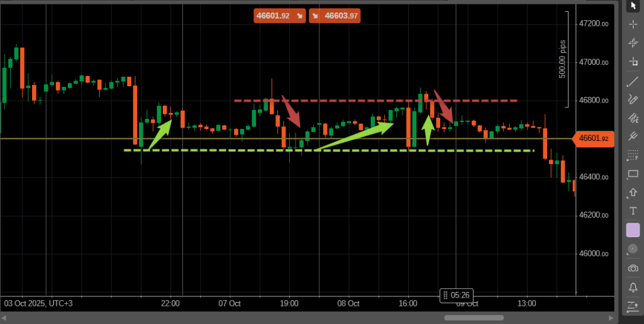
Task: Open the Fibonacci retracement tool
Action: (633, 155)
